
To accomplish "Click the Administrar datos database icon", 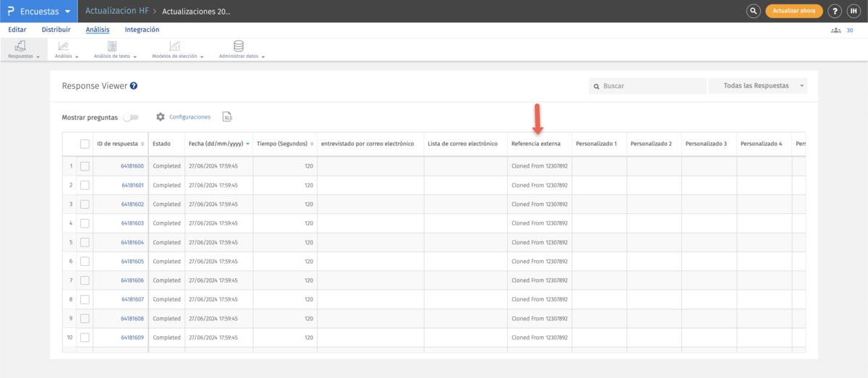I will (239, 46).
